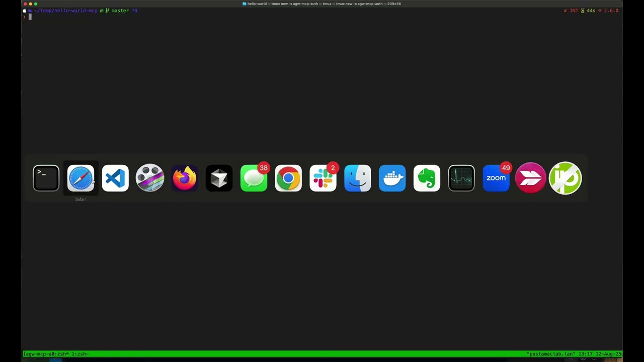Click the 44s elapsed time indicator
This screenshot has width=644, height=362.
[x=591, y=11]
